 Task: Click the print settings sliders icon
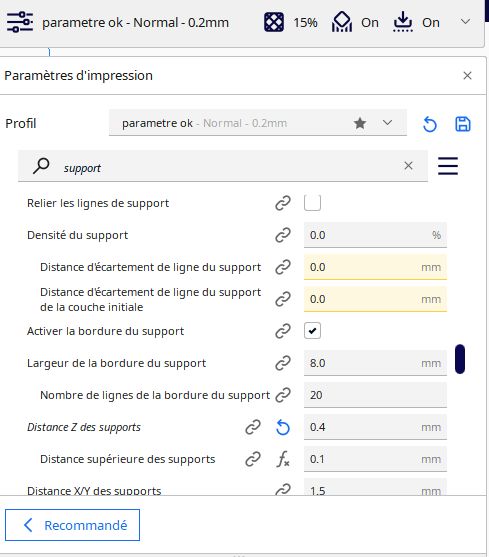click(x=20, y=22)
